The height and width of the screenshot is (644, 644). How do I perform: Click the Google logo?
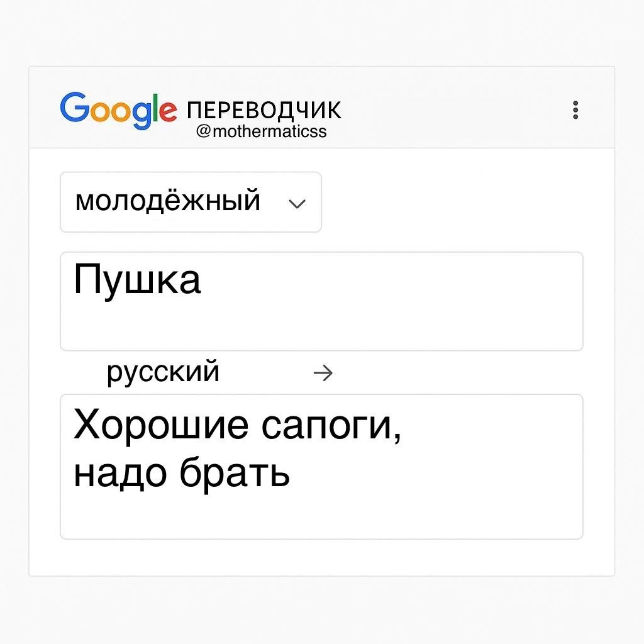(119, 108)
